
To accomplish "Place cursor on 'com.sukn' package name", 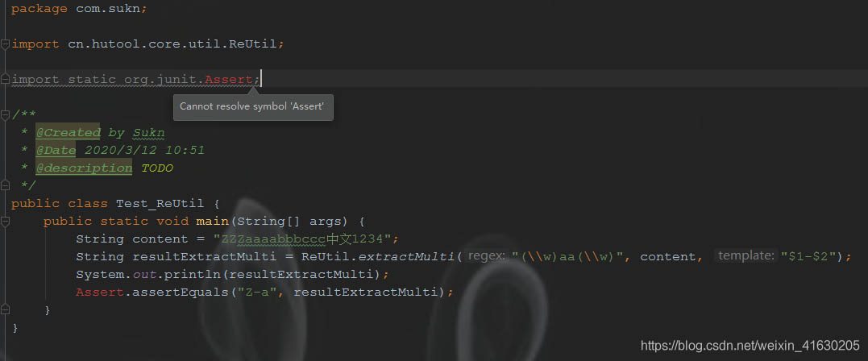I will 108,9.
